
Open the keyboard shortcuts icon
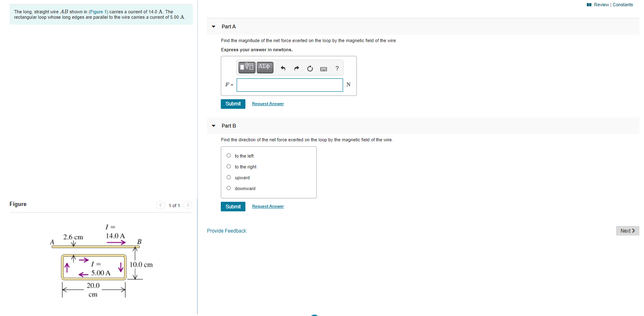[x=323, y=69]
